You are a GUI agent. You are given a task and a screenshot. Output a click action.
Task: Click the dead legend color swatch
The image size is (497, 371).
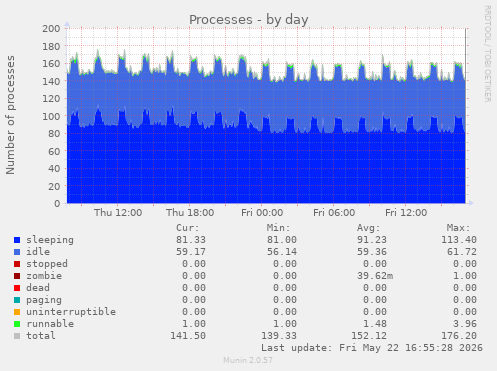(17, 288)
